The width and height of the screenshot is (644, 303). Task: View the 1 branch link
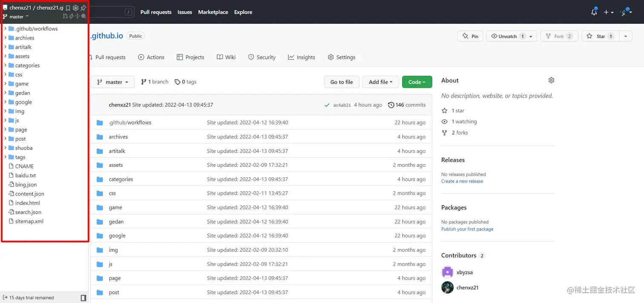(155, 82)
